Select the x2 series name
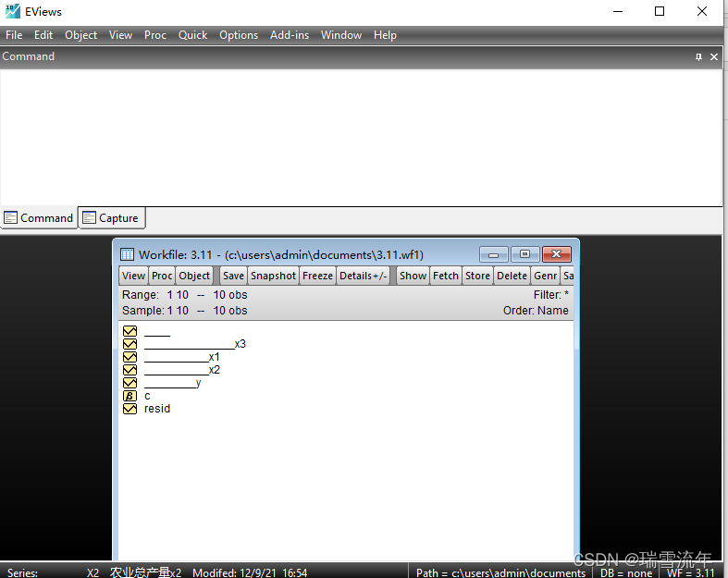This screenshot has height=578, width=728. [x=182, y=370]
